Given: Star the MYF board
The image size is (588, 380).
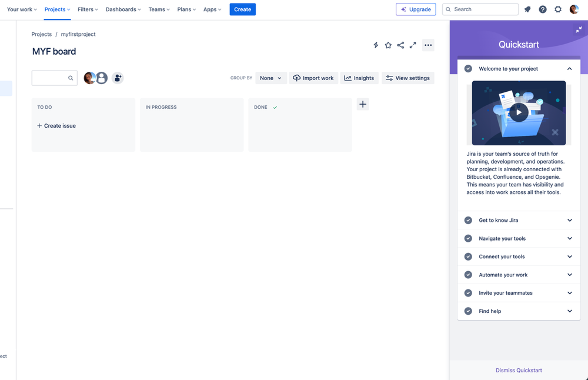Looking at the screenshot, I should (388, 45).
